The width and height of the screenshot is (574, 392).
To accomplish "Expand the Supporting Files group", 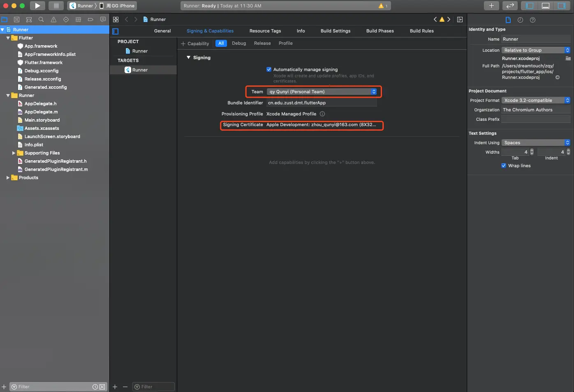I will point(14,153).
